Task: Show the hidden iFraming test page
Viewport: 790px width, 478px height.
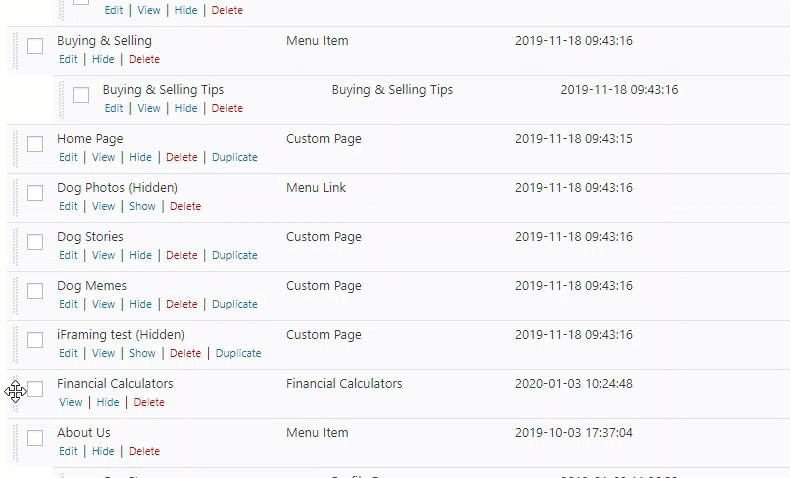Action: click(142, 353)
